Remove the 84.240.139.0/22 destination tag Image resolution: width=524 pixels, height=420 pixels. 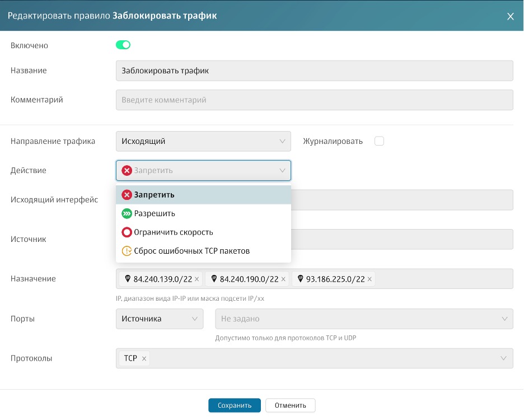[x=196, y=279]
